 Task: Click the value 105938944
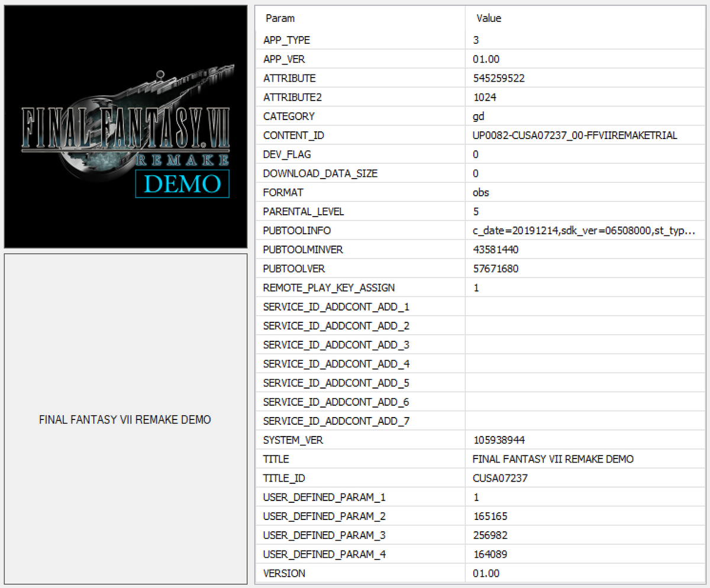click(499, 440)
